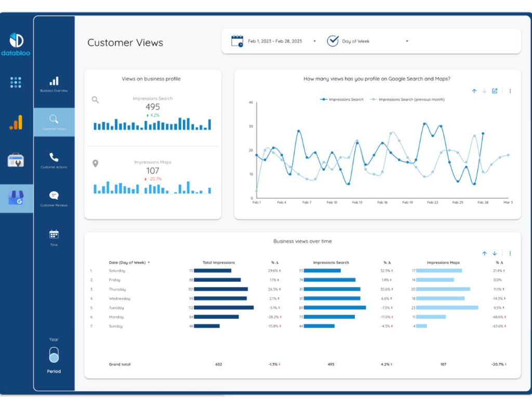The image size is (532, 408).
Task: Open the Time page via calendar icon
Action: [x=54, y=235]
